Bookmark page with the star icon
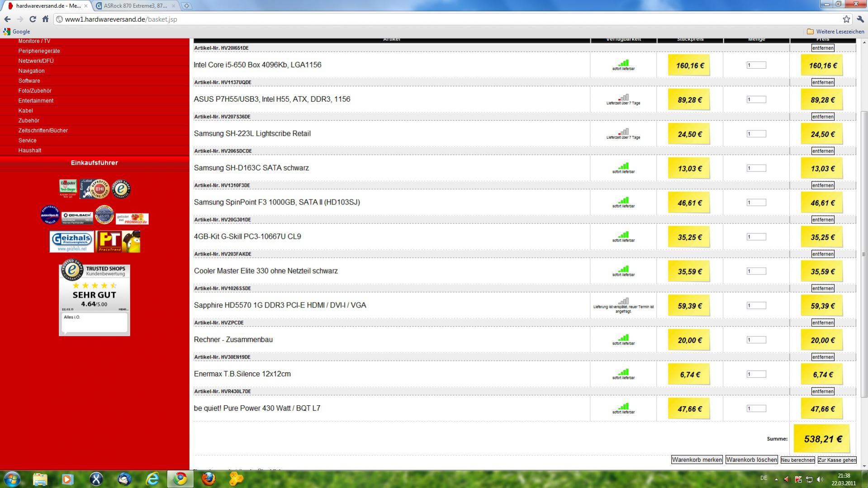The height and width of the screenshot is (488, 868). tap(846, 19)
